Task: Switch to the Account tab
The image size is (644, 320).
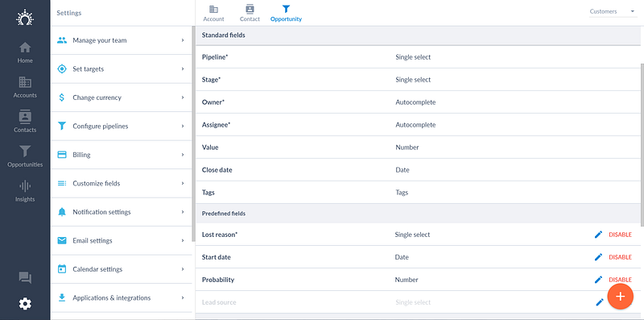Action: tap(213, 14)
